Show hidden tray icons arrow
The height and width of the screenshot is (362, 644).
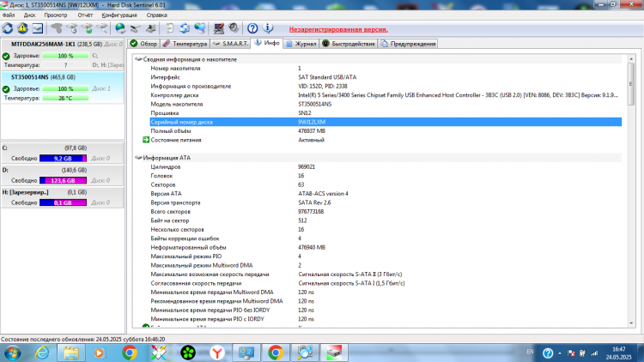click(560, 353)
